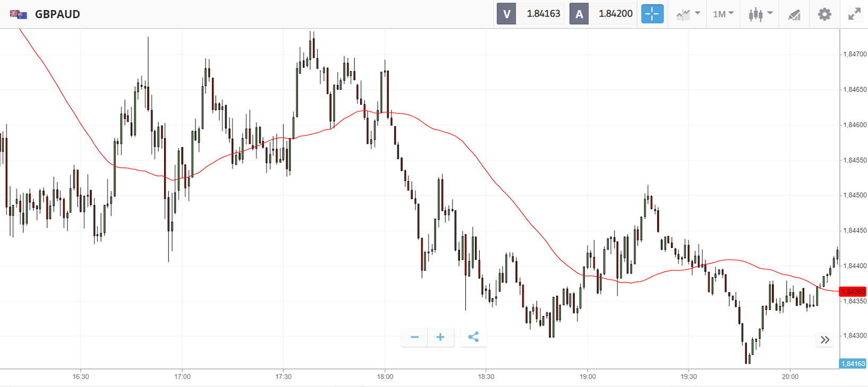The image size is (868, 387).
Task: Click the A buy price button
Action: 603,14
